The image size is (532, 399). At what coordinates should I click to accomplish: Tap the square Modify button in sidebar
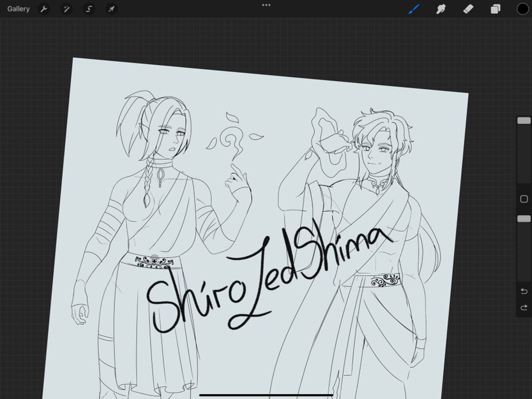tap(524, 199)
